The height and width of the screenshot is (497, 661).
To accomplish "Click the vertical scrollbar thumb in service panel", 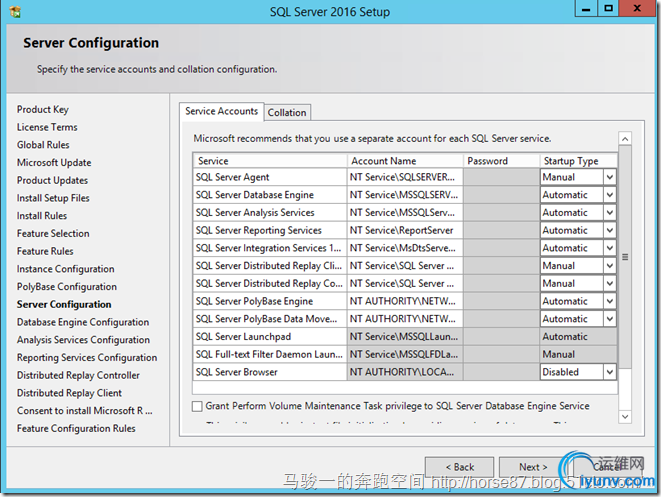I will (x=625, y=257).
